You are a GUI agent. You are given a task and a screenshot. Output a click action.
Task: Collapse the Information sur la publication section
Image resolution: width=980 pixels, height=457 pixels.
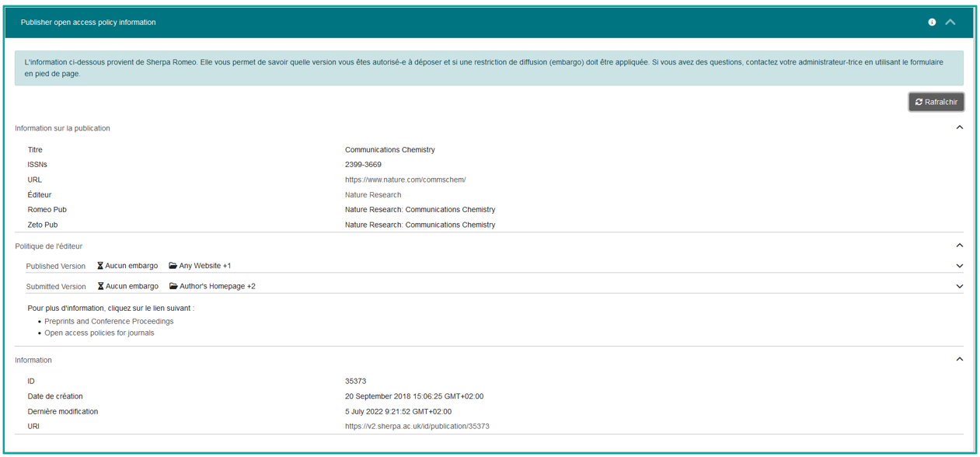[x=959, y=127]
